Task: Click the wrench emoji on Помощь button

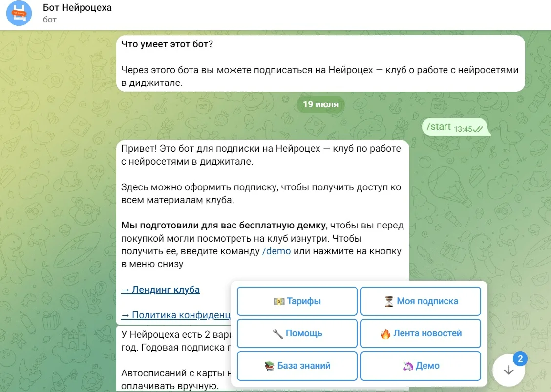Action: pyautogui.click(x=277, y=334)
